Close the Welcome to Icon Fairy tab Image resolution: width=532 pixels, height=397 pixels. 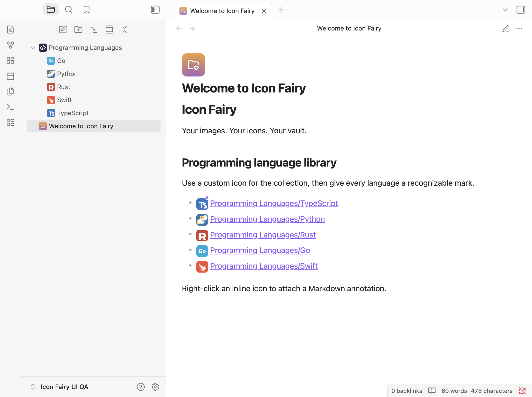point(264,11)
